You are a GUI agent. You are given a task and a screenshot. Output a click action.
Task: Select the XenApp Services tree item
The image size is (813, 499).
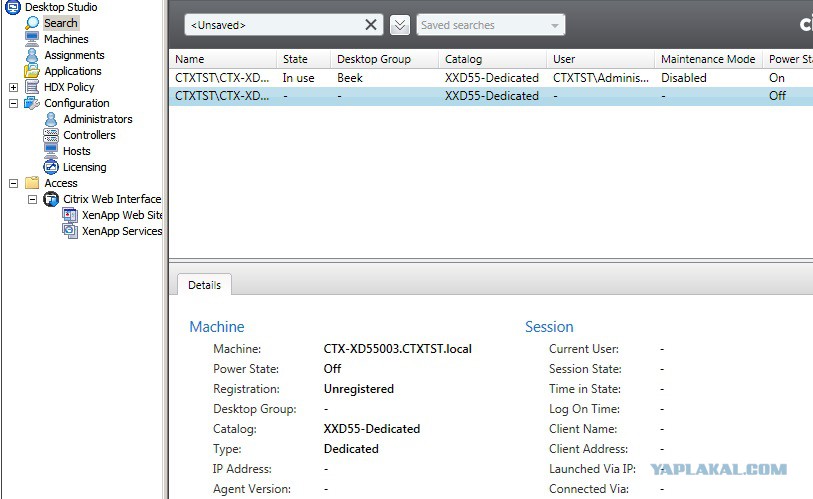(122, 231)
